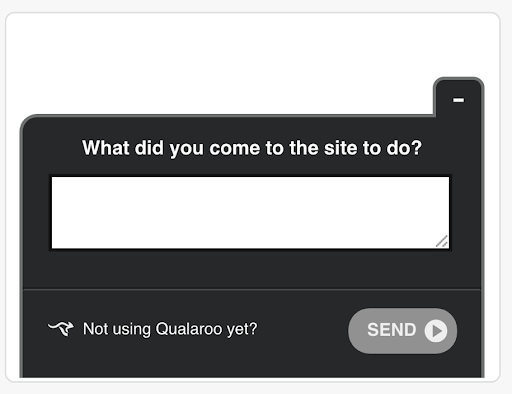Click the words 'Not using' in the footer
The width and height of the screenshot is (512, 394).
(117, 329)
